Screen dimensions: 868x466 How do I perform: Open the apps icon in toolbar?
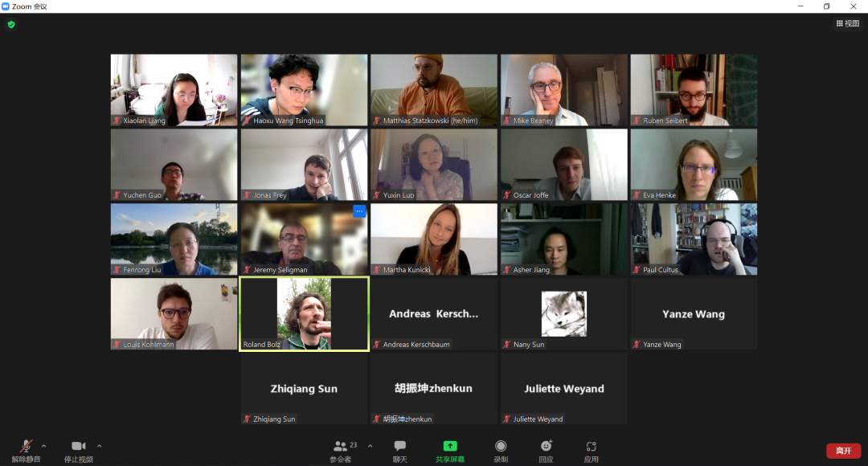point(591,446)
